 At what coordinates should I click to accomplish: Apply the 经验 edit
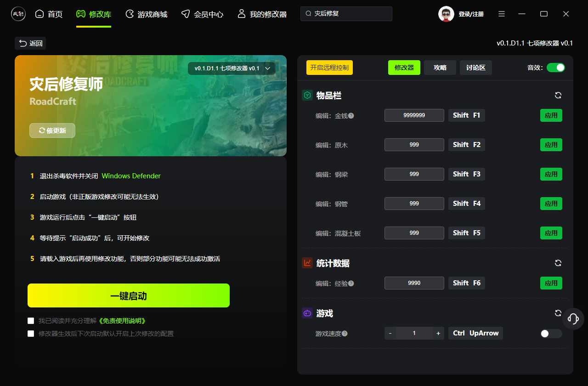click(551, 283)
